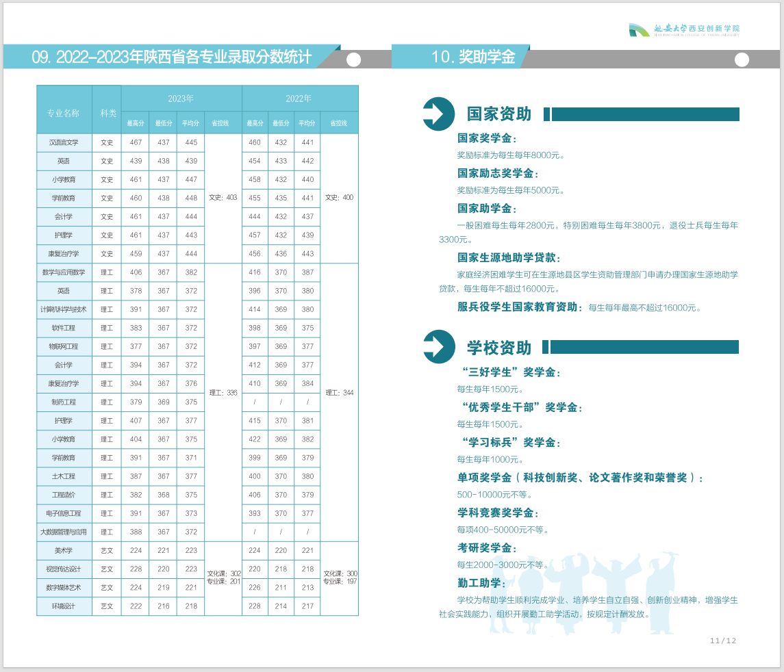784x672 pixels.
Task: Select the '10. 奖助学金' section title
Action: click(x=473, y=57)
